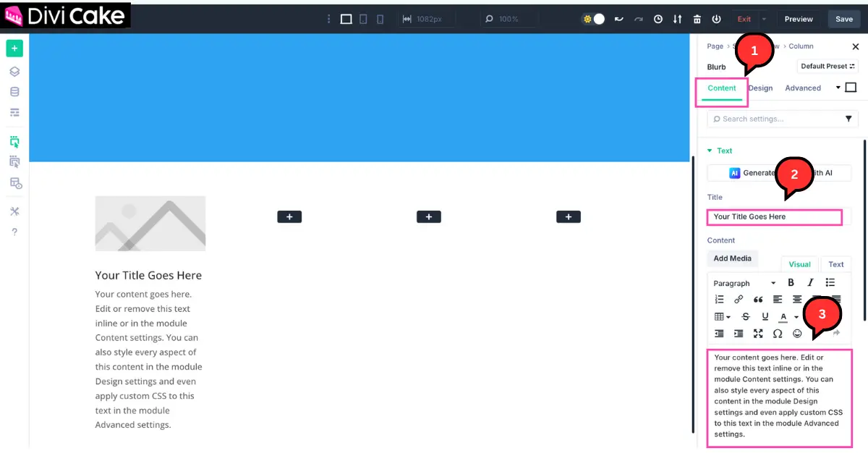Image resolution: width=868 pixels, height=456 pixels.
Task: Click the red Exit button
Action: coord(744,19)
